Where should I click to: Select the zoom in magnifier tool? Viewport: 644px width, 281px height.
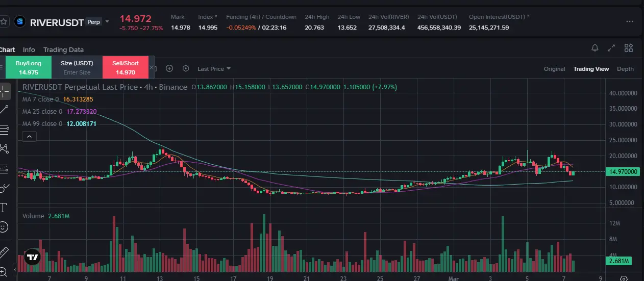(4, 271)
